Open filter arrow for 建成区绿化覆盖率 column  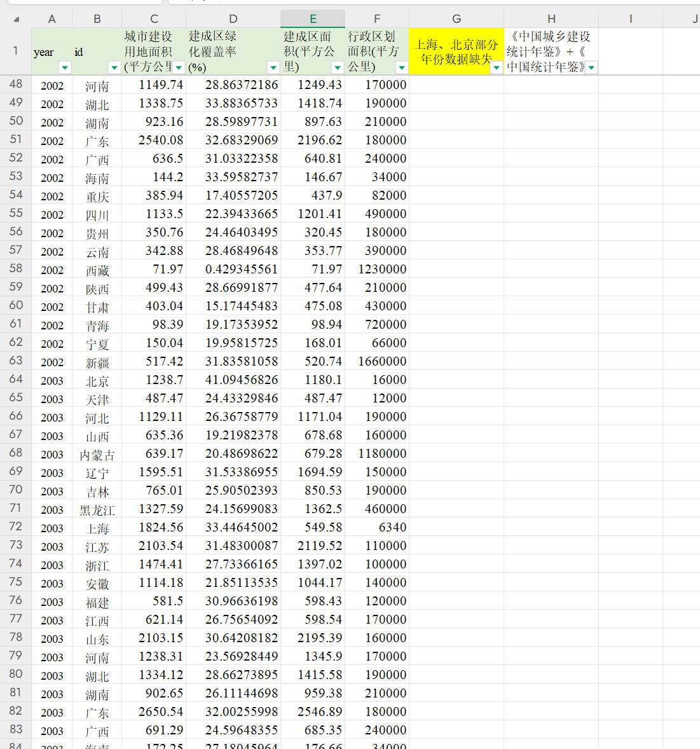273,67
